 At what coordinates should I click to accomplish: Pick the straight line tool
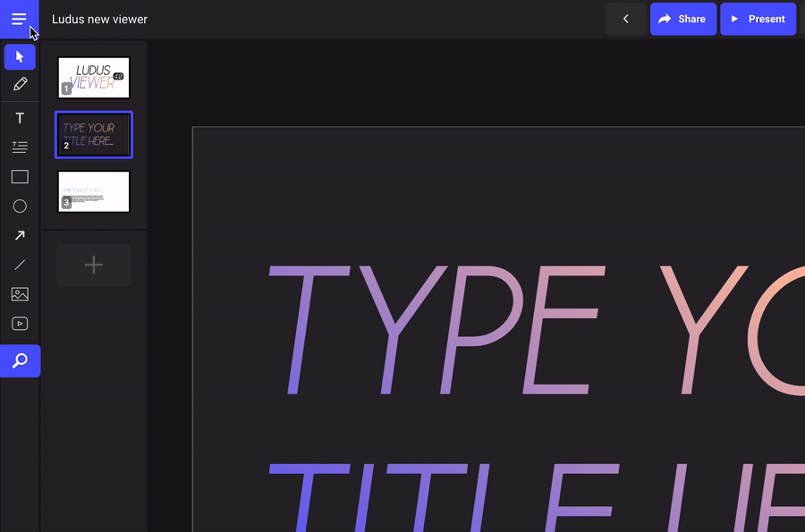[x=20, y=265]
